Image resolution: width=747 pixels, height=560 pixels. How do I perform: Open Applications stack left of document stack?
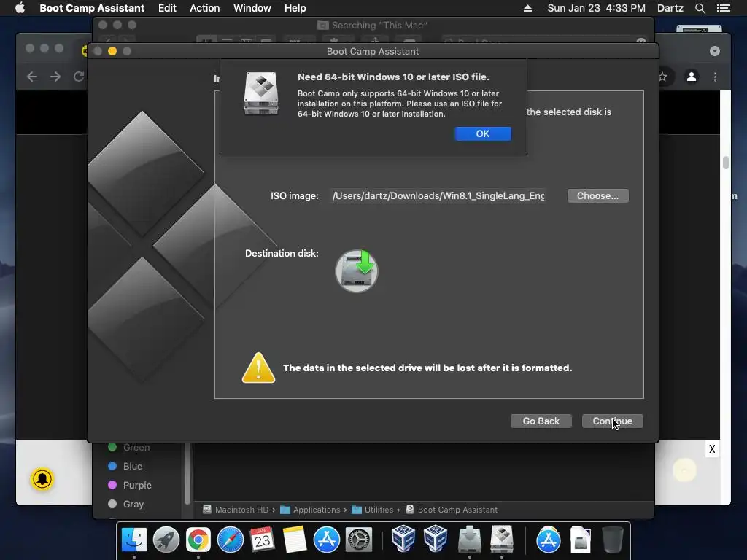click(549, 540)
